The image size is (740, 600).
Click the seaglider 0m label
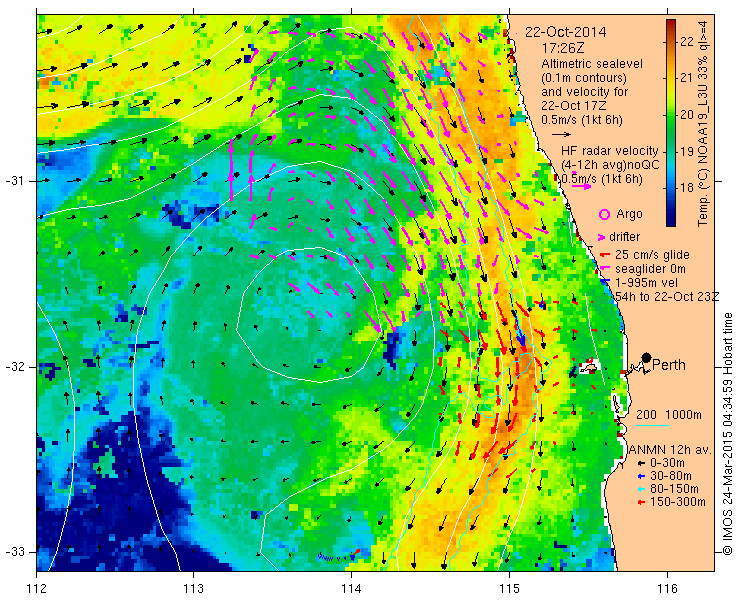click(650, 269)
